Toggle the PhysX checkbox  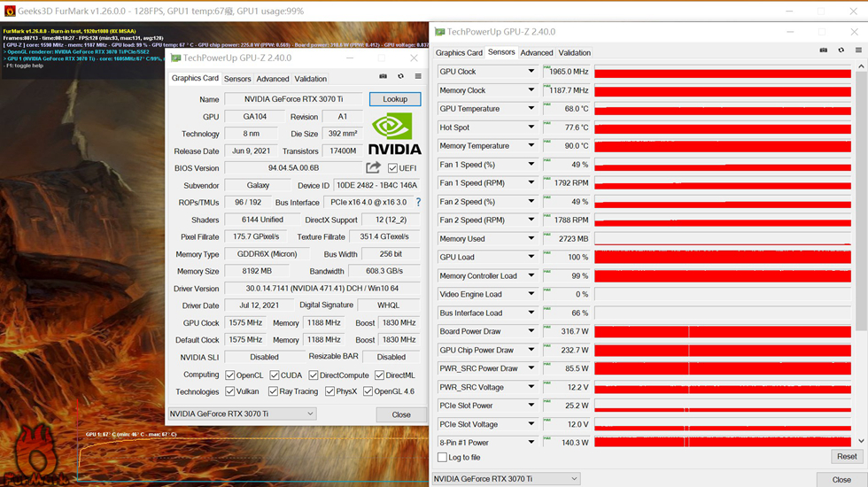click(329, 391)
